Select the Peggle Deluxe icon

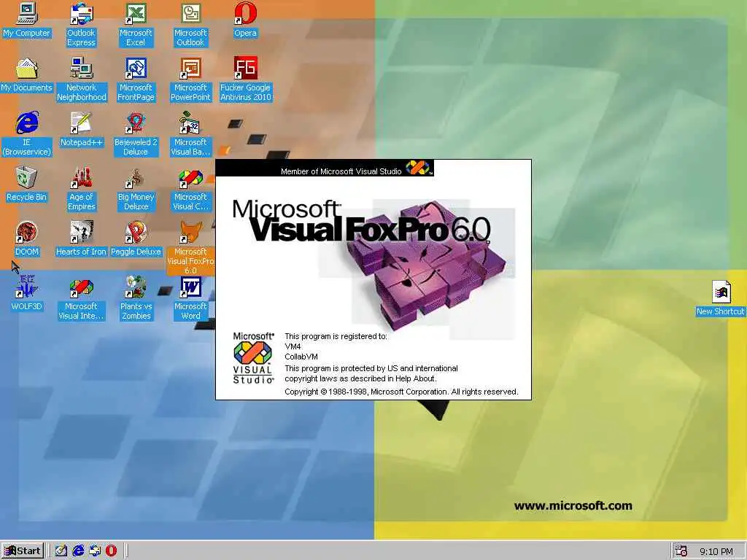pyautogui.click(x=136, y=239)
